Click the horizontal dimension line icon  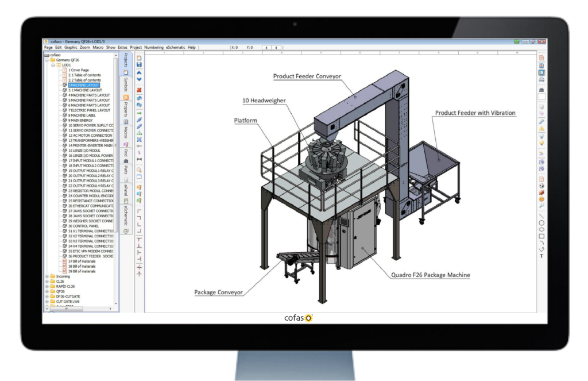pyautogui.click(x=139, y=160)
